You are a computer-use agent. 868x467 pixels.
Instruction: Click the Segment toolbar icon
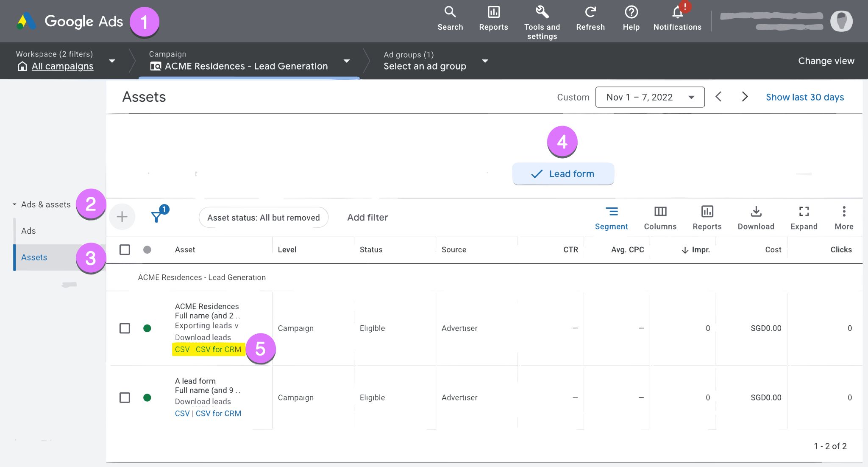point(611,212)
